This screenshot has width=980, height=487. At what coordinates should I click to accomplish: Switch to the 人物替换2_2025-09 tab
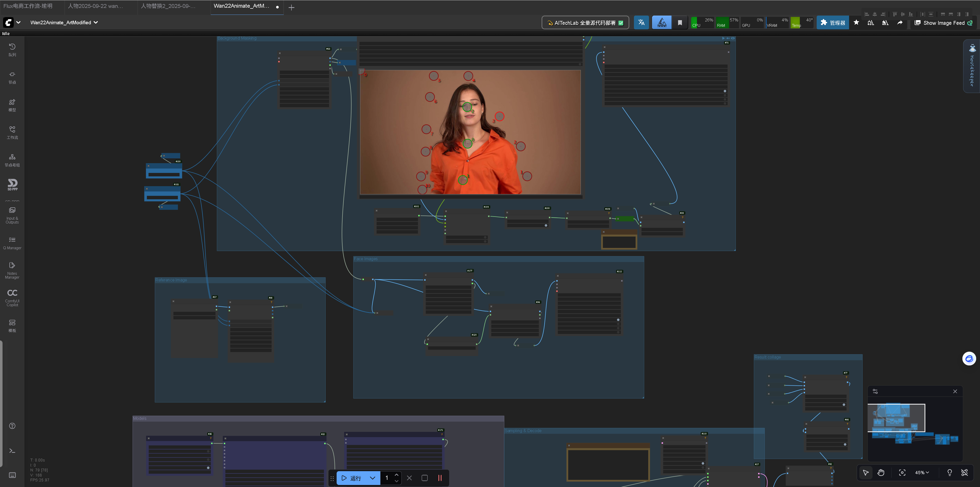pyautogui.click(x=168, y=6)
